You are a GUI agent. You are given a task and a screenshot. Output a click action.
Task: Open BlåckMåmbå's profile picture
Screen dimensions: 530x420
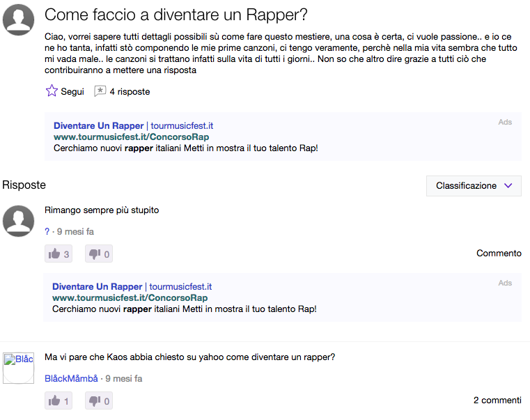[x=18, y=368]
